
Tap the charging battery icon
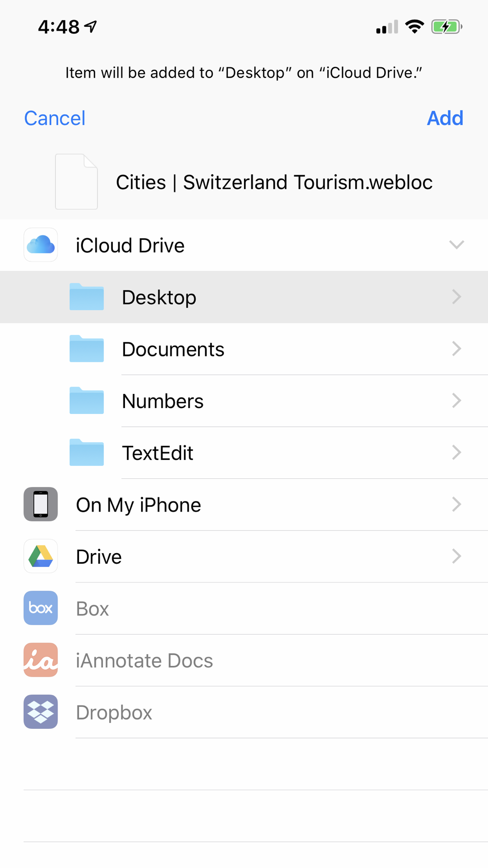point(447,26)
